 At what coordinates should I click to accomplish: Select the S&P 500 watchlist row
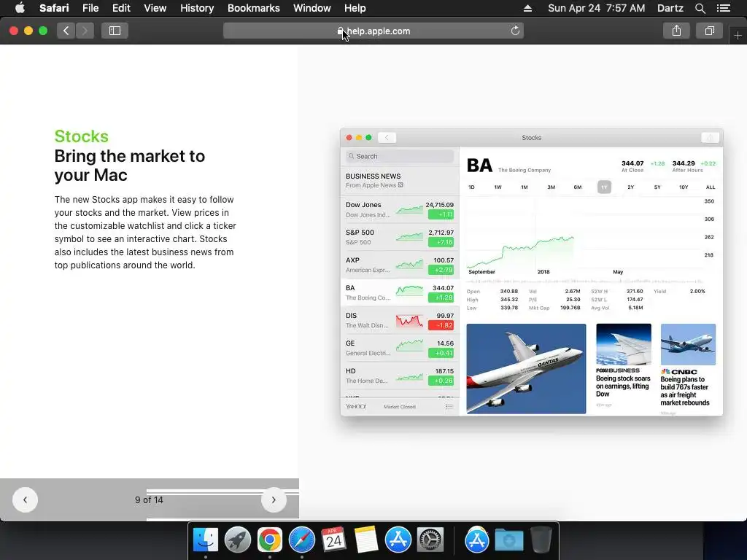tap(400, 237)
